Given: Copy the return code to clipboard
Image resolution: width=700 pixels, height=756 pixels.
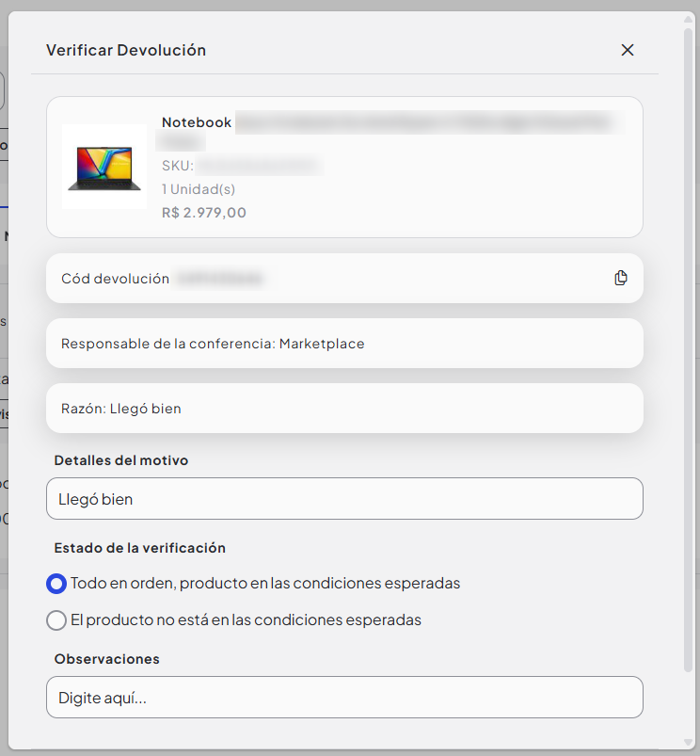Looking at the screenshot, I should (x=620, y=278).
